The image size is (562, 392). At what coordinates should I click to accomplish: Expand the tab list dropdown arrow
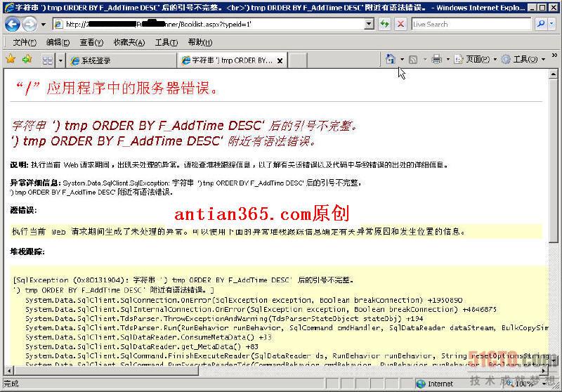tap(60, 60)
